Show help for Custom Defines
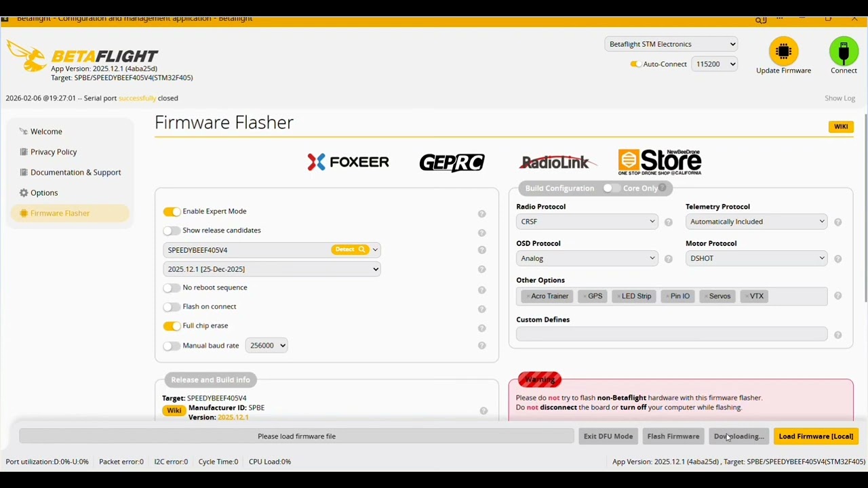This screenshot has height=488, width=868. click(838, 335)
